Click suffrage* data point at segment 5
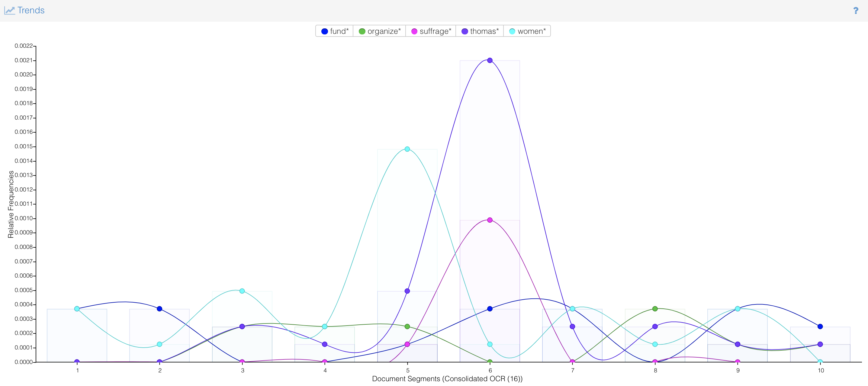 click(x=407, y=344)
